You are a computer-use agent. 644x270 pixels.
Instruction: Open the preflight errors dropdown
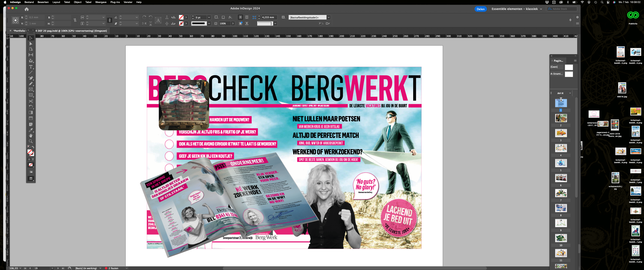(x=127, y=268)
